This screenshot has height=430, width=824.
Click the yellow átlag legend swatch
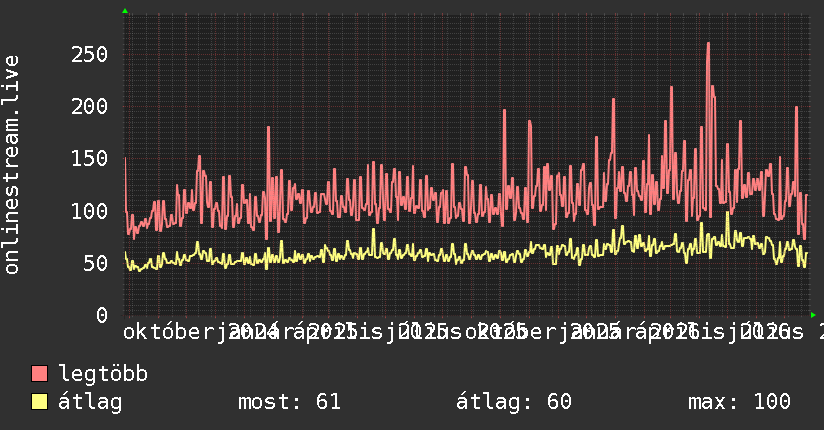[x=39, y=402]
